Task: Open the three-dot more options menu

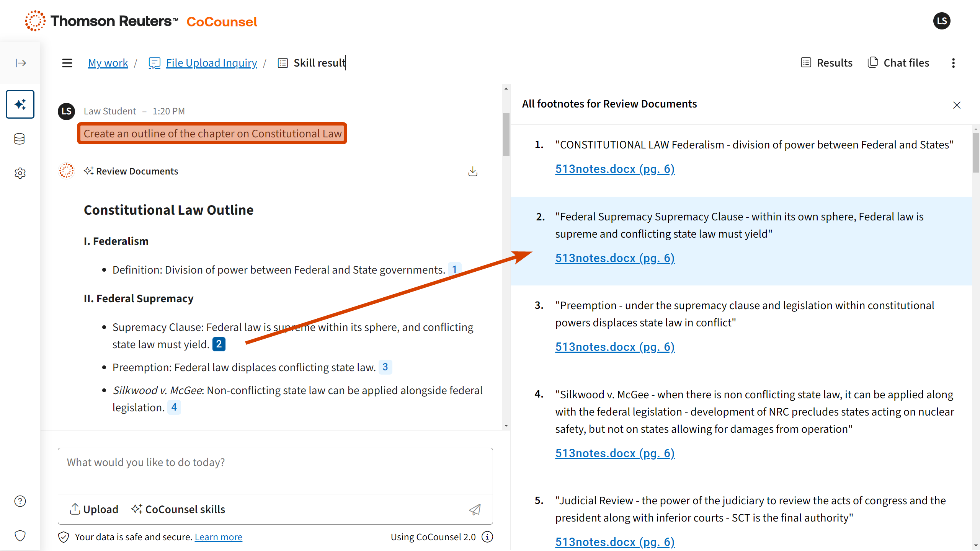Action: [953, 63]
